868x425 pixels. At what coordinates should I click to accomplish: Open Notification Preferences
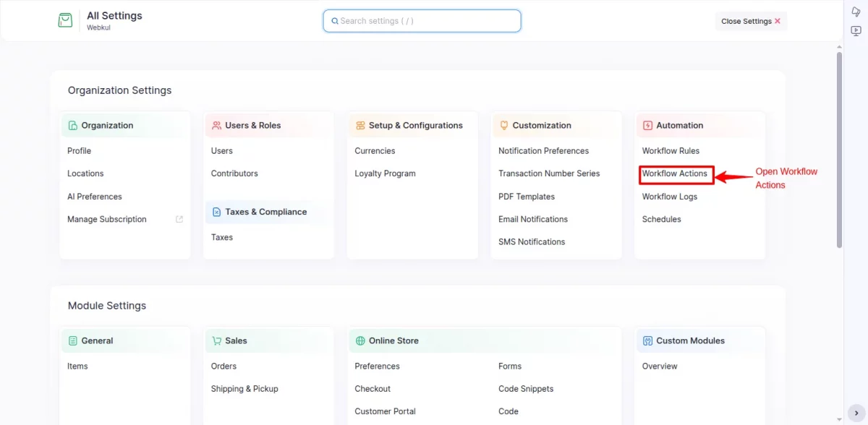pos(543,151)
